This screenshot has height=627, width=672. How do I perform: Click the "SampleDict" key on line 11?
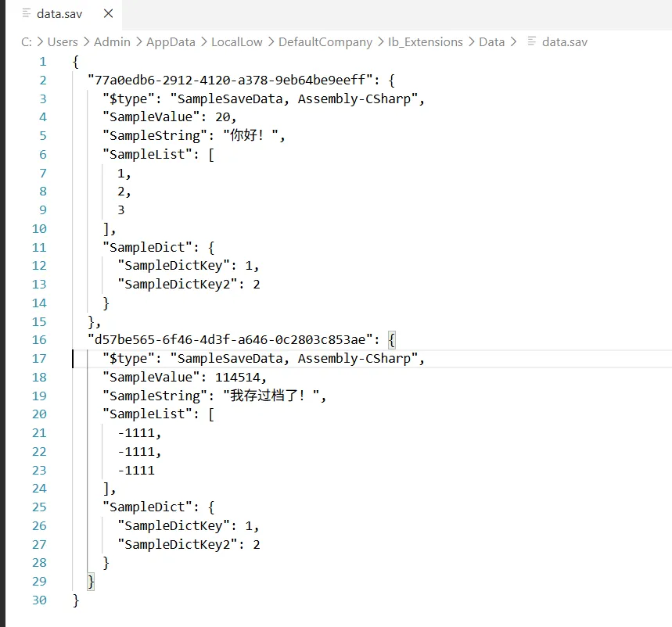[x=147, y=247]
